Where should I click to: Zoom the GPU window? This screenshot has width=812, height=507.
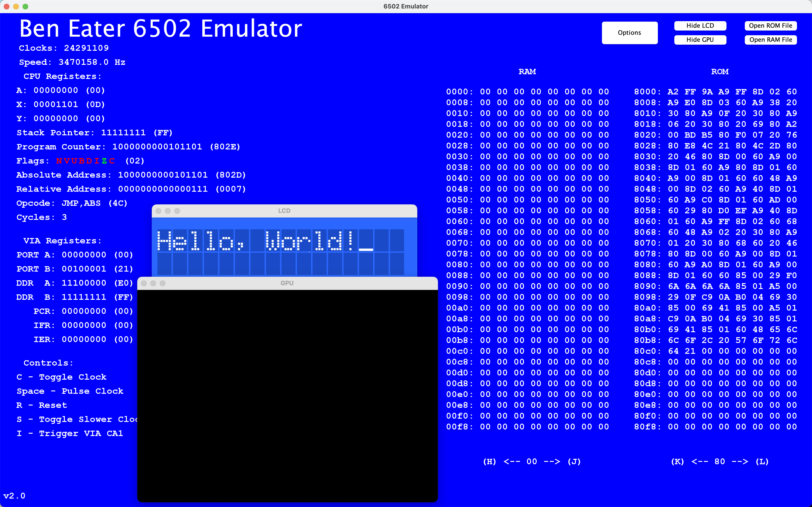(x=163, y=283)
